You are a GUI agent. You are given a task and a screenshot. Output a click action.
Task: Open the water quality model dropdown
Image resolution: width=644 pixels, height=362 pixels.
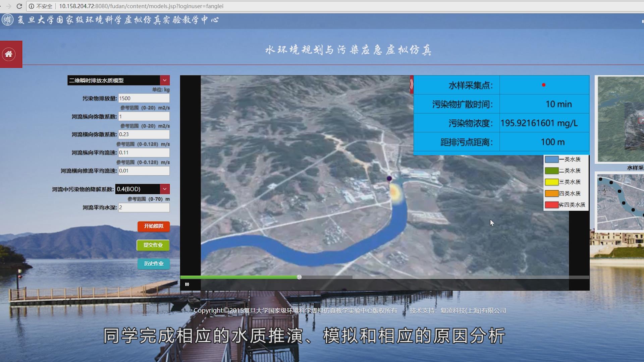pyautogui.click(x=164, y=80)
